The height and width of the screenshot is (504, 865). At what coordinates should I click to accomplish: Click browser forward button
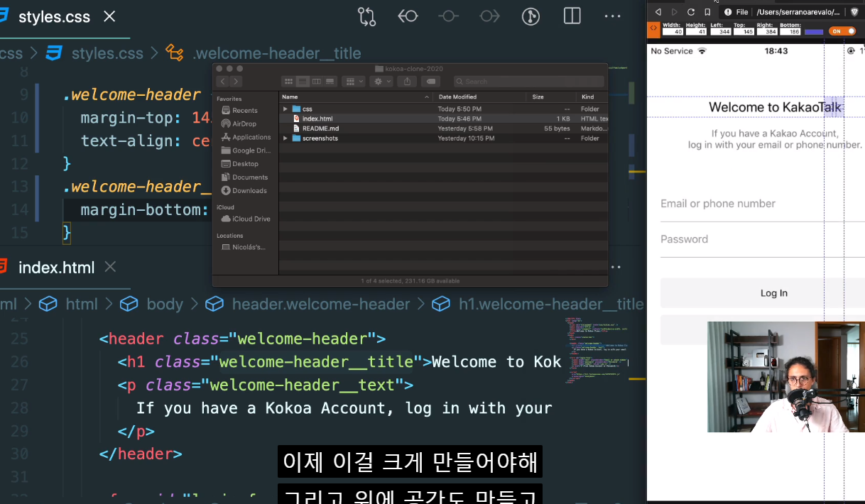(675, 12)
